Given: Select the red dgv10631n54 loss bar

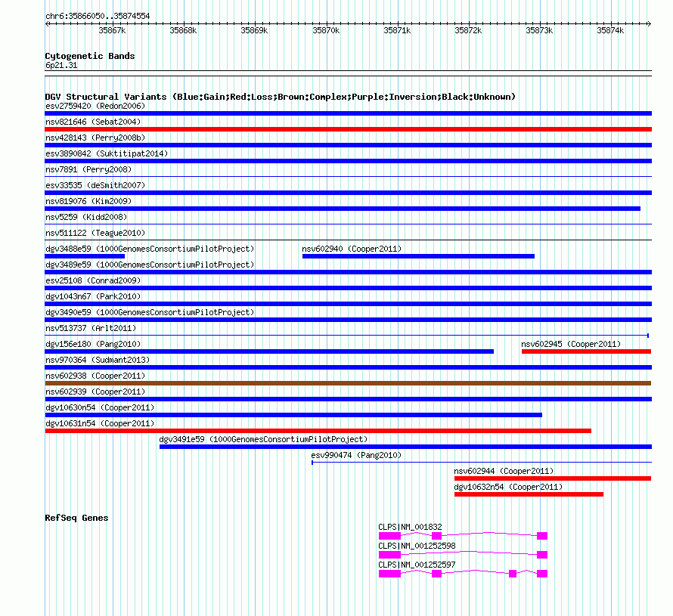Looking at the screenshot, I should [318, 431].
